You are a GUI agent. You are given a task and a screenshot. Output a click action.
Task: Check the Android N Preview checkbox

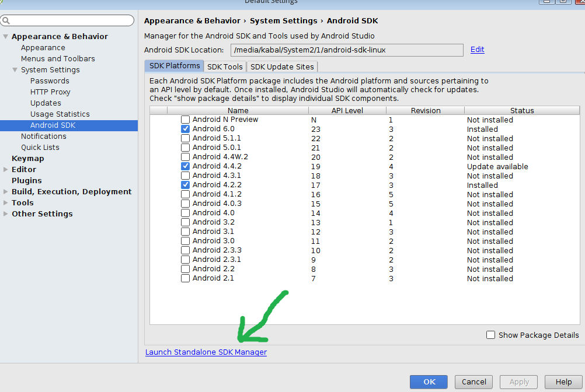click(185, 120)
